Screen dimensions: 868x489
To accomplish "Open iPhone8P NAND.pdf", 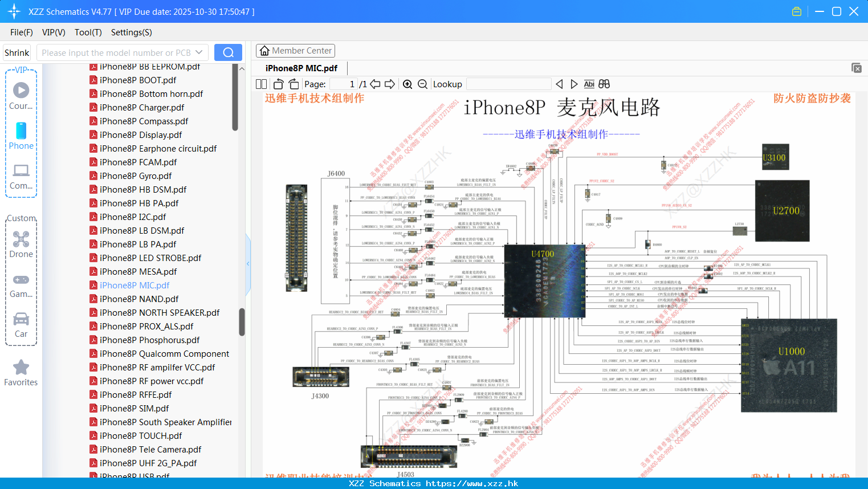I will pyautogui.click(x=139, y=299).
